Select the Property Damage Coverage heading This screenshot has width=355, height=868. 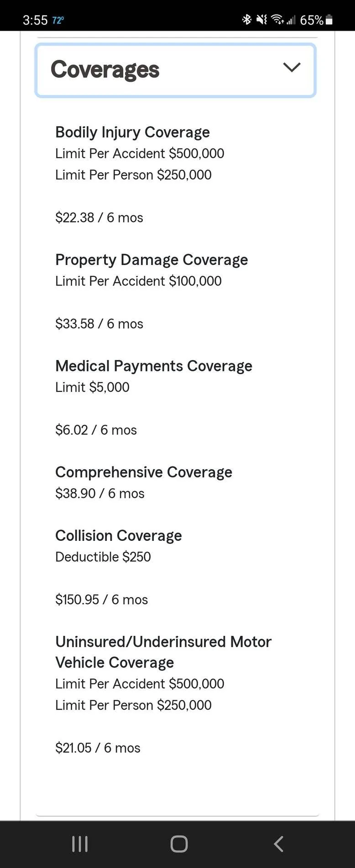point(151,260)
